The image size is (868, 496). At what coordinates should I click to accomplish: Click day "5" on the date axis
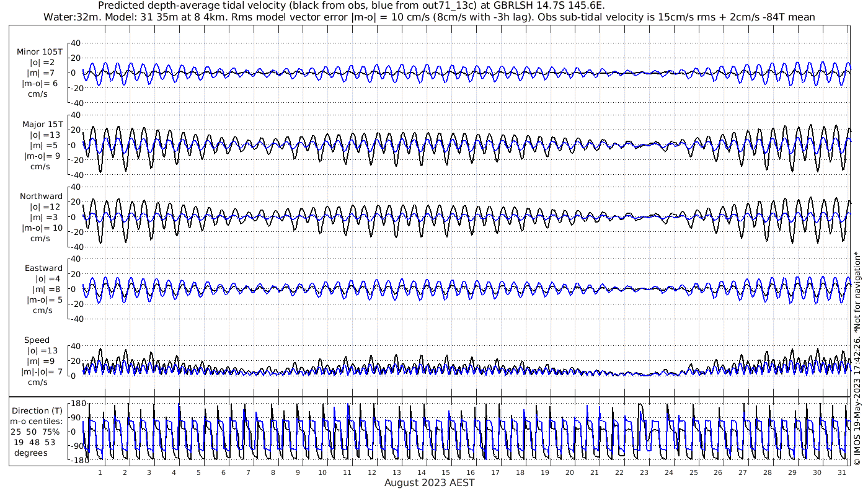pos(198,472)
